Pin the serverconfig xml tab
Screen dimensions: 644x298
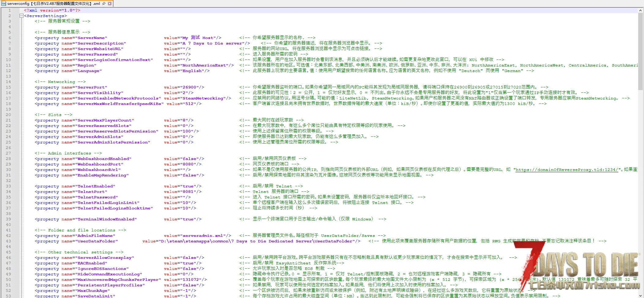pyautogui.click(x=104, y=4)
